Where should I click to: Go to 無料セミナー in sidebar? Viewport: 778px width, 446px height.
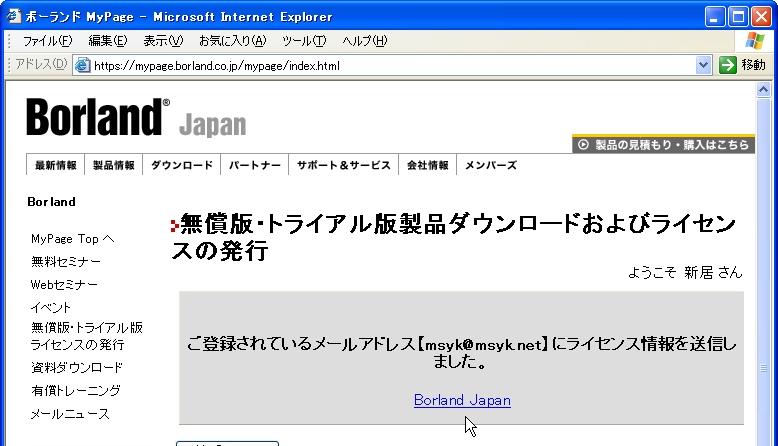pos(66,262)
